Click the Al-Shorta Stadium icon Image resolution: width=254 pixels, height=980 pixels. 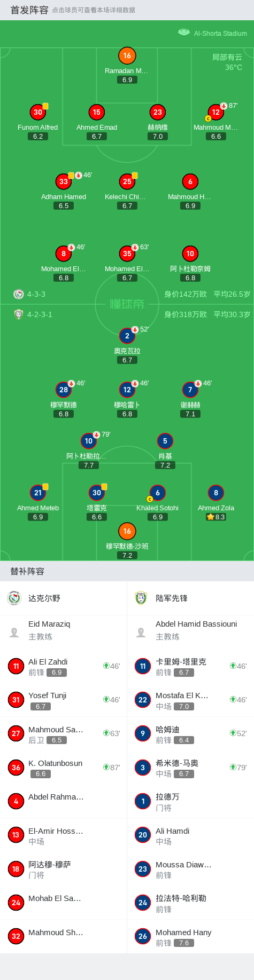pos(184,32)
